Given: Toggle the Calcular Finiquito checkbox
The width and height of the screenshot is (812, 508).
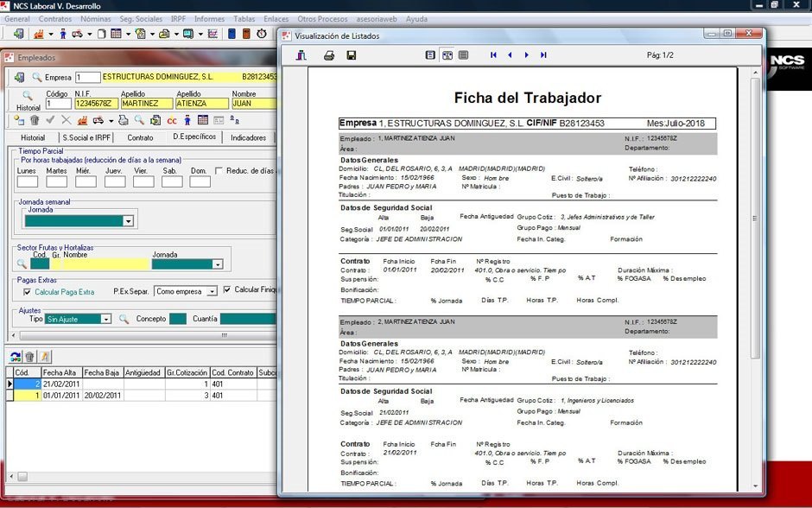Looking at the screenshot, I should (227, 289).
